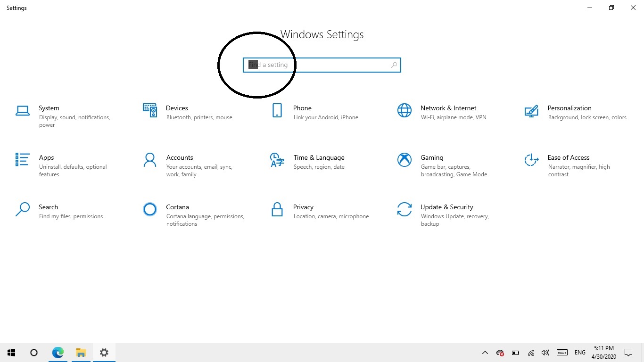Select the Privacy padlock icon

277,209
